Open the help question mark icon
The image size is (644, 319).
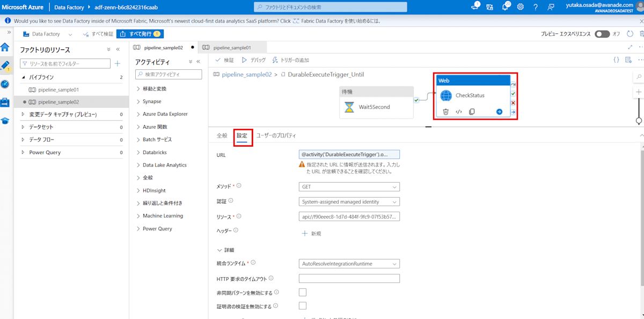pyautogui.click(x=535, y=7)
